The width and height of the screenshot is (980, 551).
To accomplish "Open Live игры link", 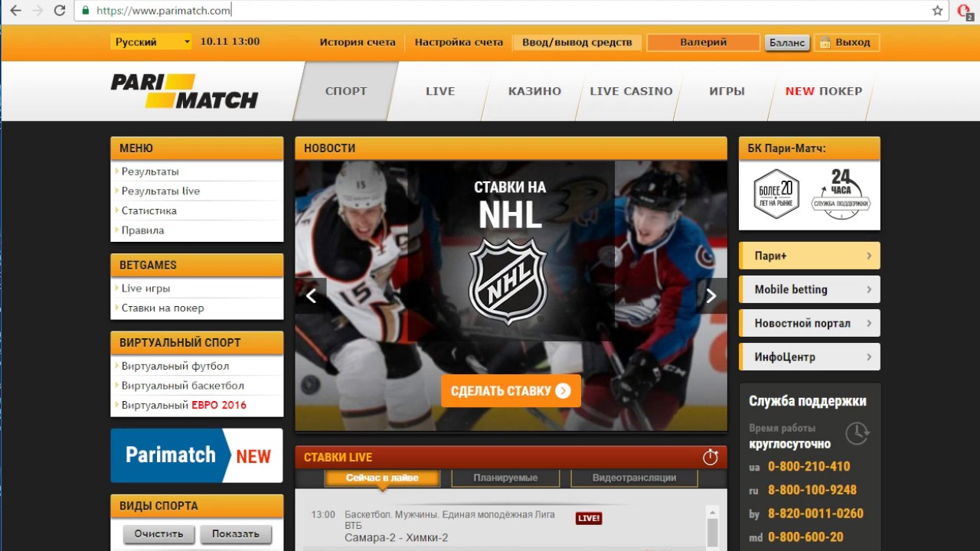I will (145, 289).
